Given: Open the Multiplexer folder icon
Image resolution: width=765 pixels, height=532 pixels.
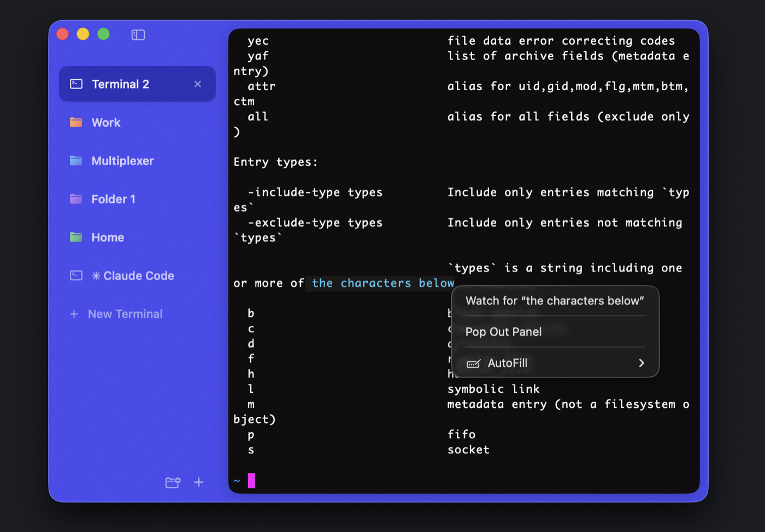Looking at the screenshot, I should tap(76, 161).
